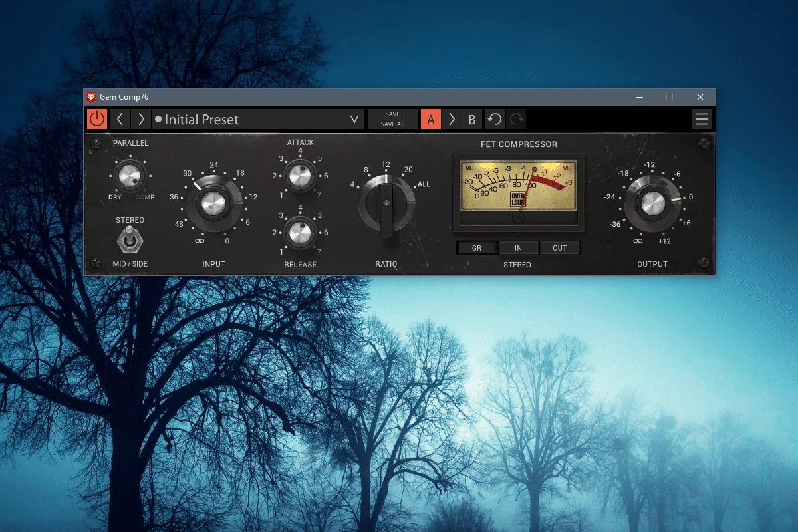Click the output +12 label
This screenshot has width=798, height=532.
[664, 241]
